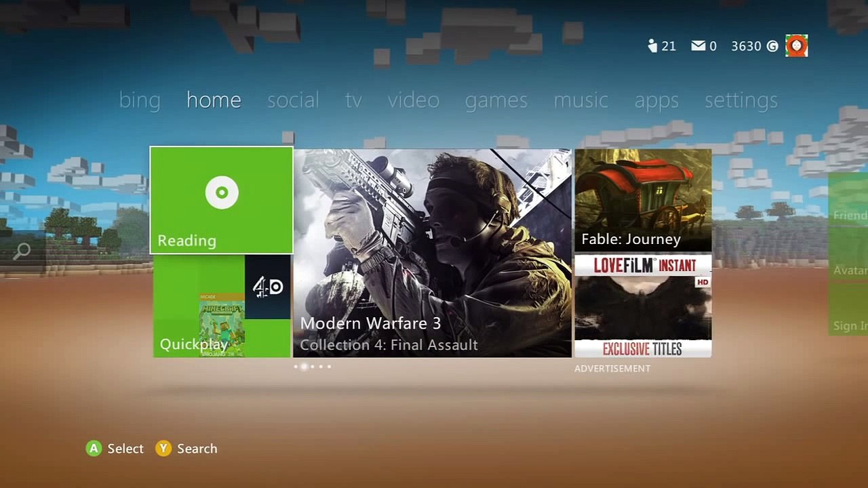Click the yellow Y Search button
This screenshot has width=868, height=488.
tap(163, 449)
